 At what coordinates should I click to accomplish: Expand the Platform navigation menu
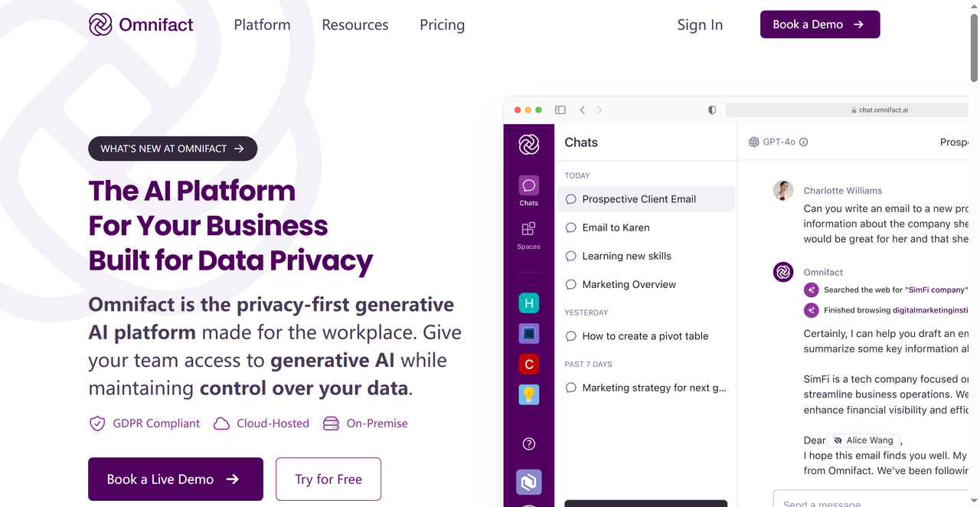coord(262,25)
